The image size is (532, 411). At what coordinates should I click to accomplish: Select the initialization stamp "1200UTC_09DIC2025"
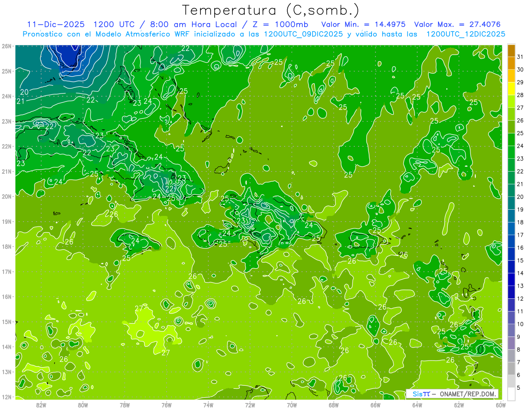click(x=303, y=34)
